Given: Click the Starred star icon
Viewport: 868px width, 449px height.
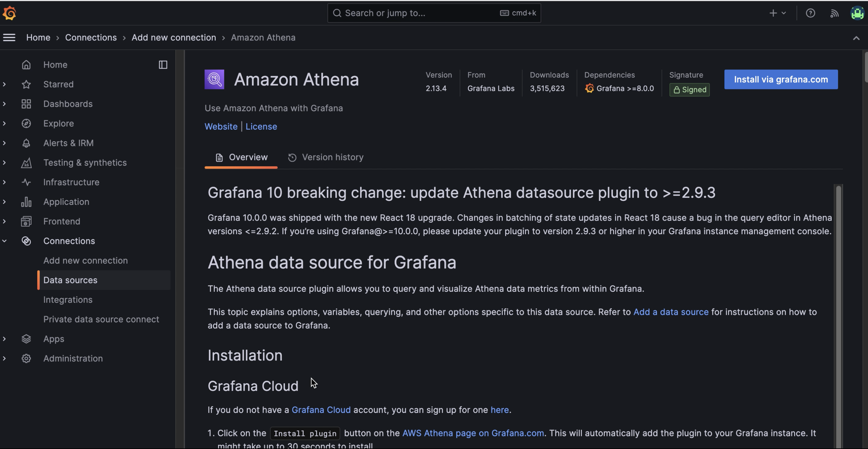Looking at the screenshot, I should coord(26,84).
